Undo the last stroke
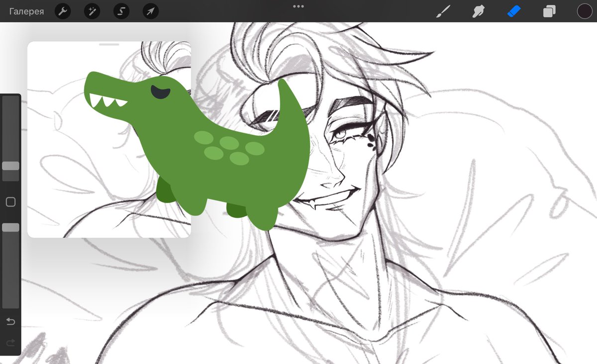The height and width of the screenshot is (364, 597). pyautogui.click(x=10, y=322)
